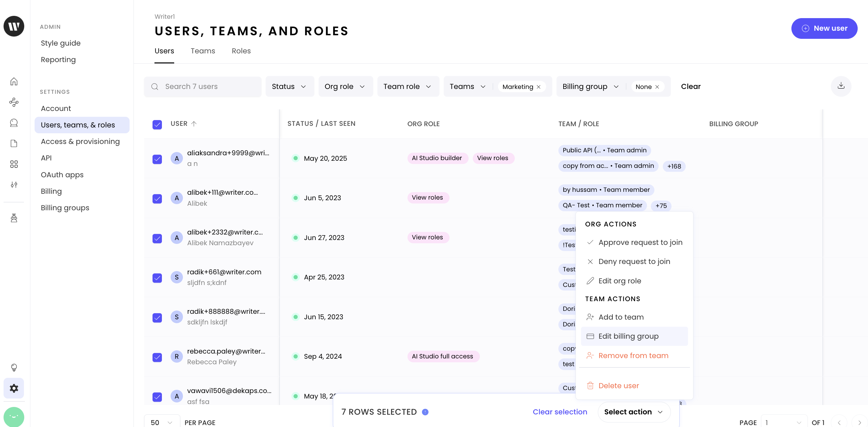The width and height of the screenshot is (868, 427).
Task: Open the Select action dropdown
Action: tap(633, 411)
